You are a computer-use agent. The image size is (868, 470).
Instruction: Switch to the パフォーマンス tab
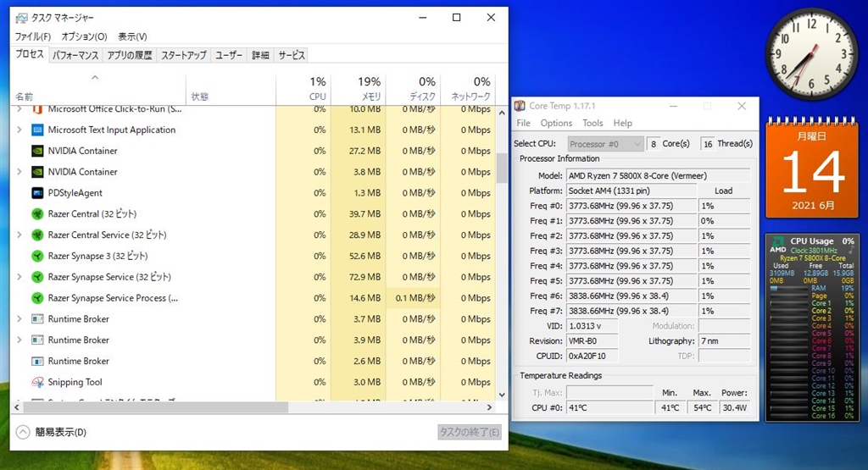75,55
